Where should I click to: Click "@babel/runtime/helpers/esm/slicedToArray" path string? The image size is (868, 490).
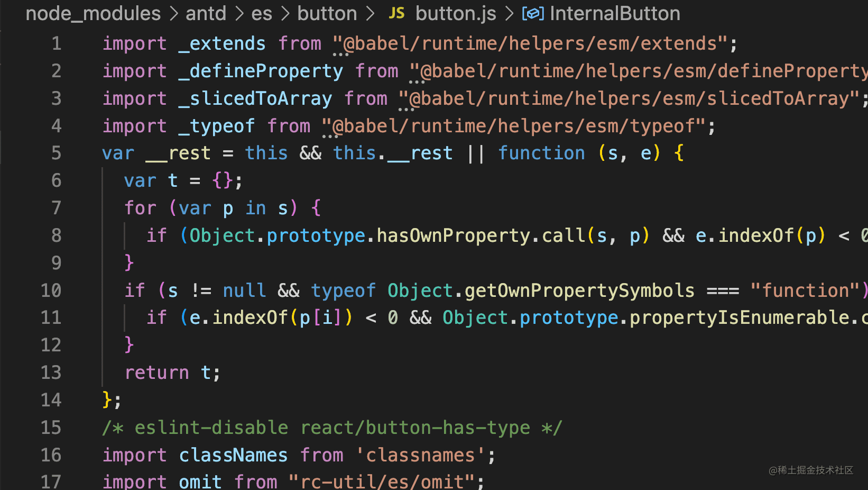click(x=630, y=98)
